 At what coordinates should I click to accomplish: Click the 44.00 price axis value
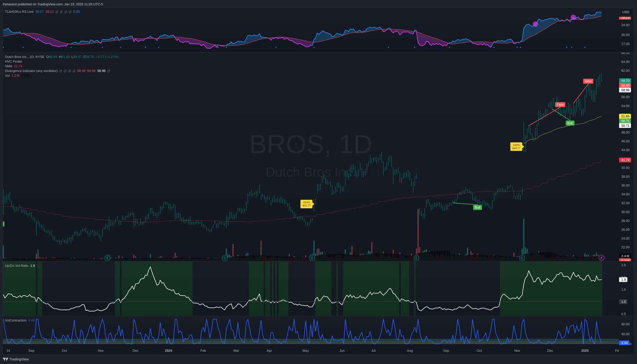(625, 150)
